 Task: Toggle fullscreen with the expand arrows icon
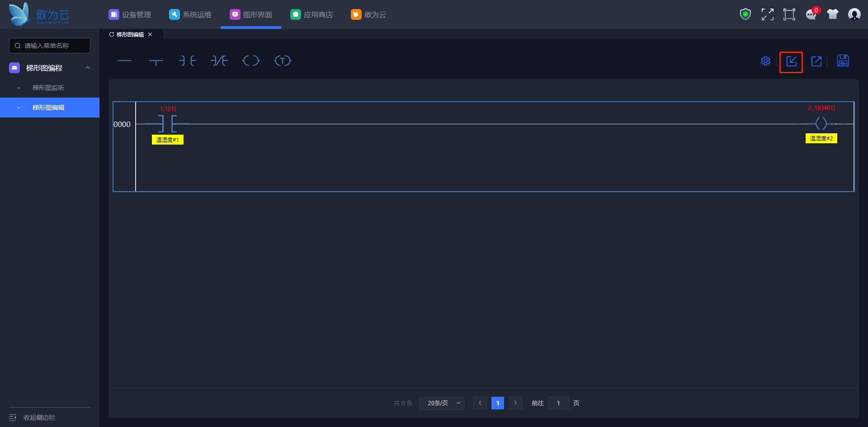point(767,14)
